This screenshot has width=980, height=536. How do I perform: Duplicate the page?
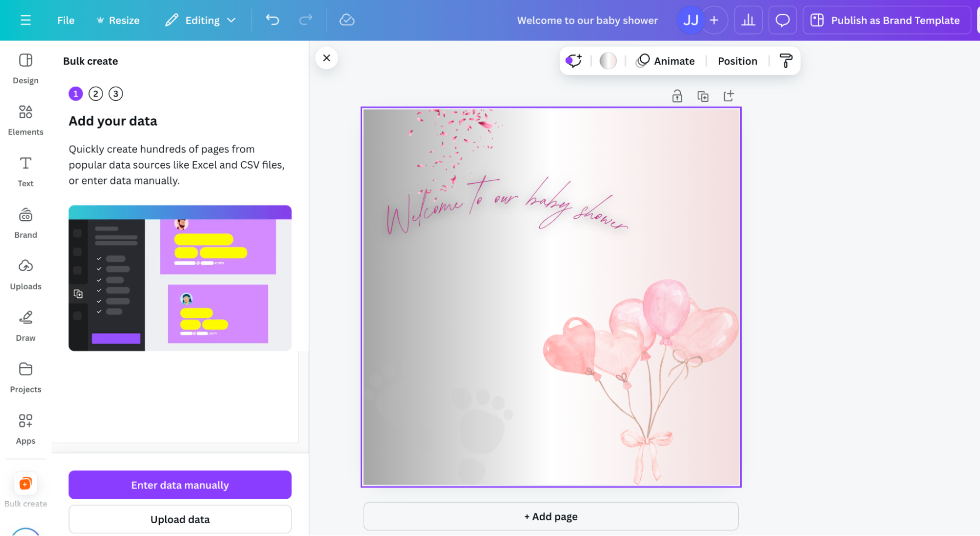(x=703, y=96)
